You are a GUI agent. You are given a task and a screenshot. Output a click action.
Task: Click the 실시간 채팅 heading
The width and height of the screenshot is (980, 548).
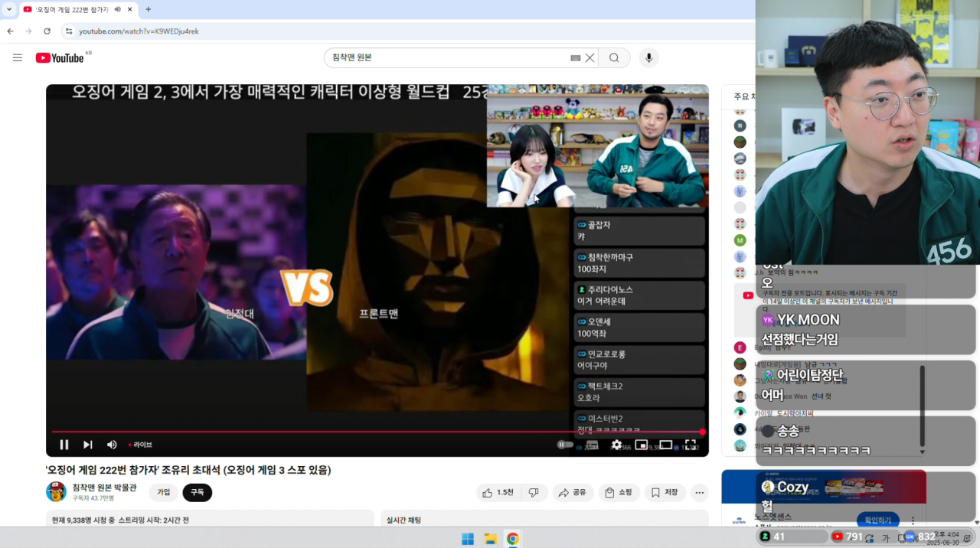click(403, 520)
